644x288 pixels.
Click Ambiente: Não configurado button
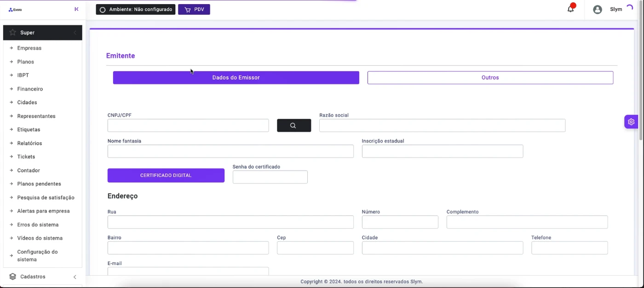135,9
